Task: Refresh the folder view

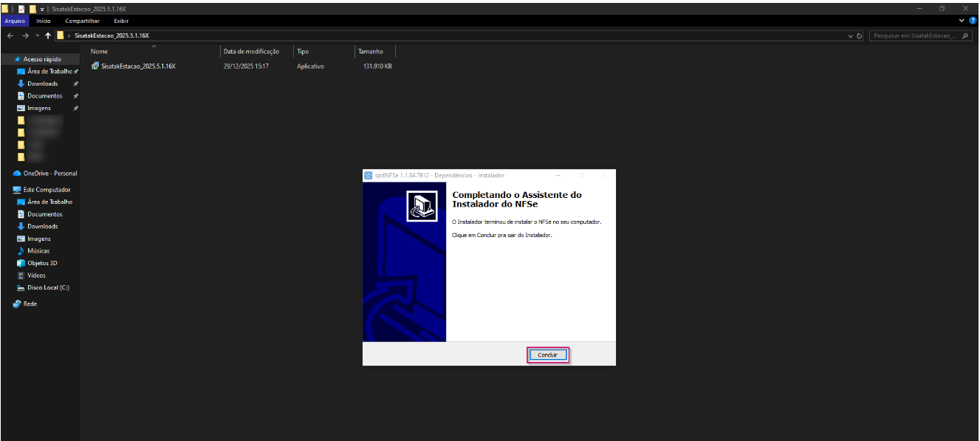Action: coord(860,35)
